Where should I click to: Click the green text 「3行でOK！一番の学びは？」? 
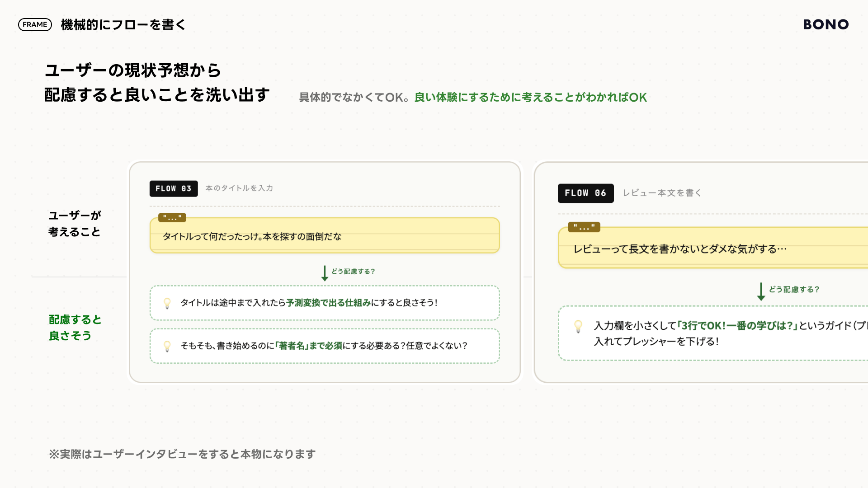pos(737,326)
